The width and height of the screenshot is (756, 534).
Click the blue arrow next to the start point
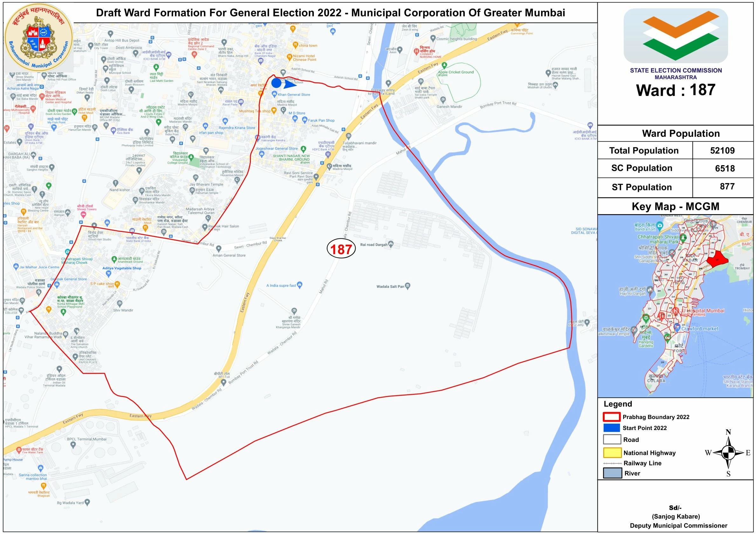[289, 84]
